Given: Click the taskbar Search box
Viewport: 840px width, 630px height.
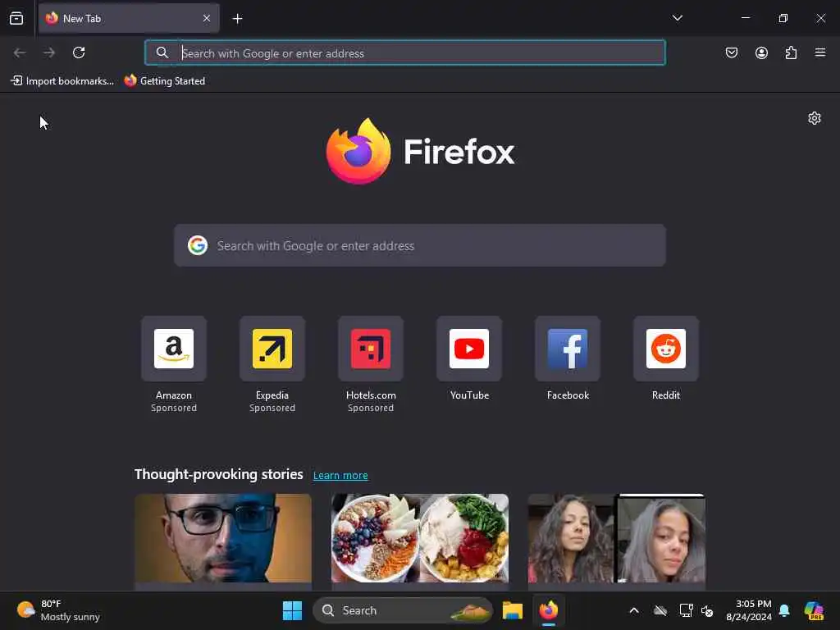Looking at the screenshot, I should [402, 610].
